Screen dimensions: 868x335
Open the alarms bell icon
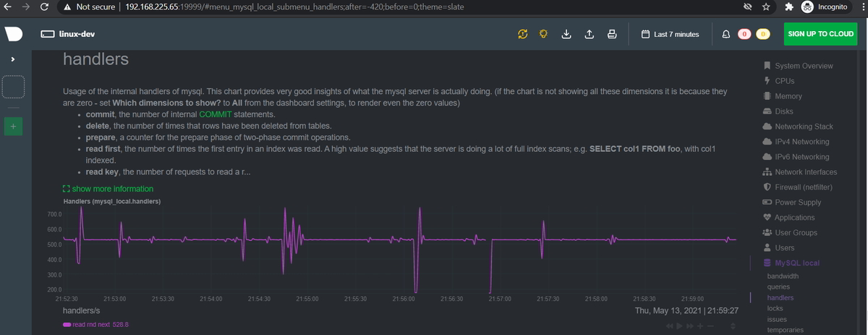tap(726, 34)
